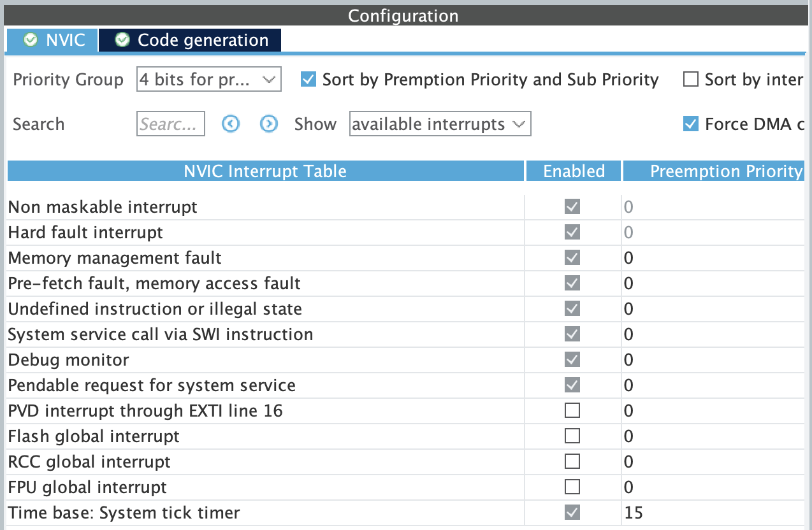Toggle the Force DMA checkbox
The height and width of the screenshot is (530, 812).
click(691, 124)
